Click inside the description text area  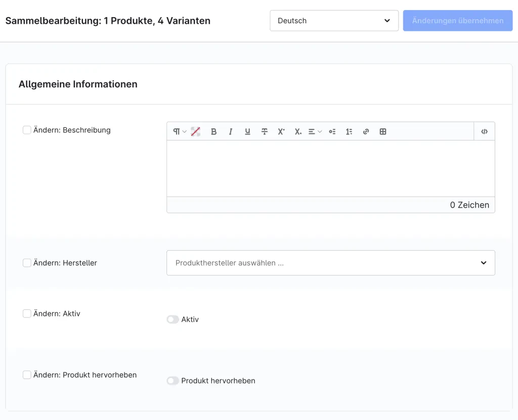(331, 169)
